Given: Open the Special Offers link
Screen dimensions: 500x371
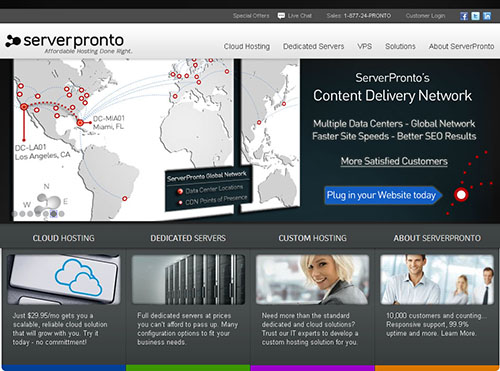Looking at the screenshot, I should pos(251,16).
